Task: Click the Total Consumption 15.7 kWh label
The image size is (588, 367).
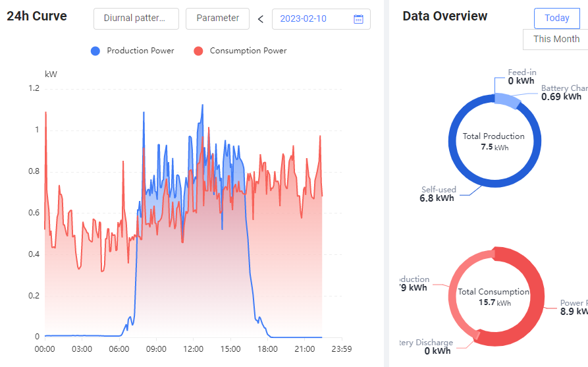Action: (493, 296)
